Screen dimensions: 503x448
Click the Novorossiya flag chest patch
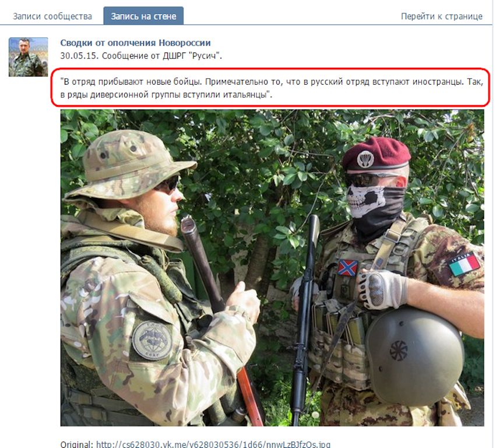[x=348, y=268]
